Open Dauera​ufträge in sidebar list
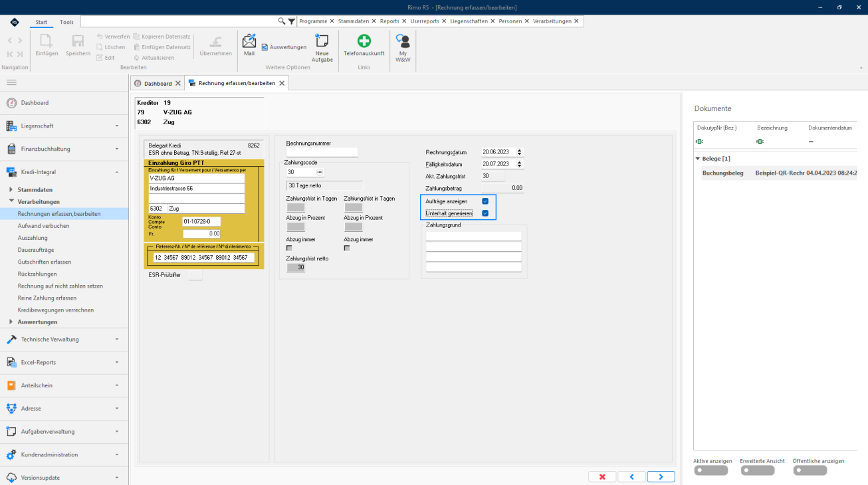This screenshot has height=485, width=868. pos(36,250)
